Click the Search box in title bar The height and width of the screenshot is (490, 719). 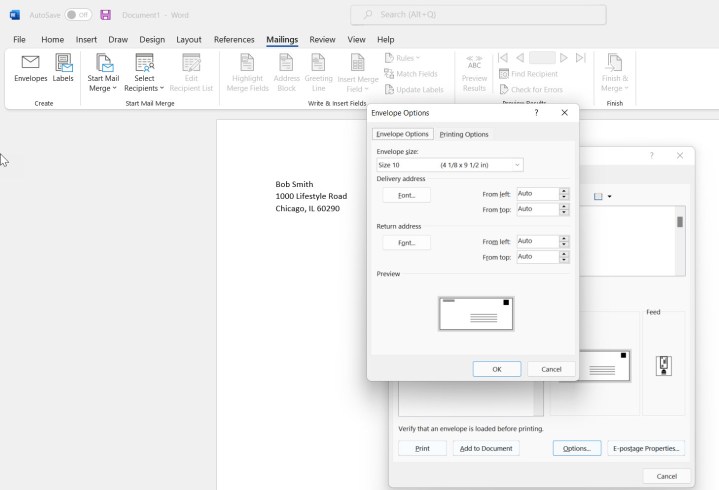(x=478, y=15)
